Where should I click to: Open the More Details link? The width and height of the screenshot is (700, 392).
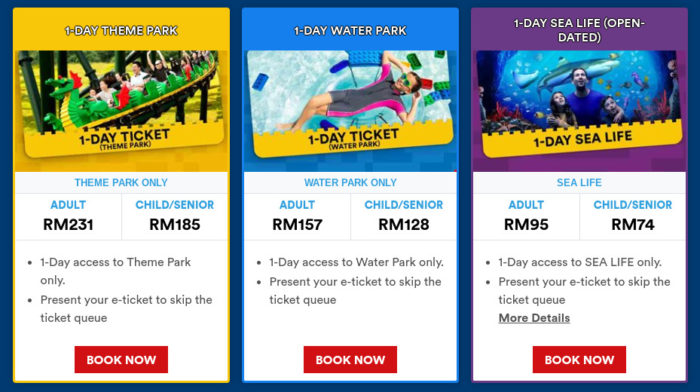534,318
